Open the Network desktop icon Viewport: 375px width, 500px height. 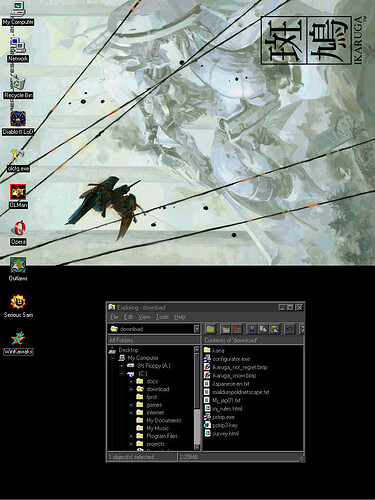[18, 50]
